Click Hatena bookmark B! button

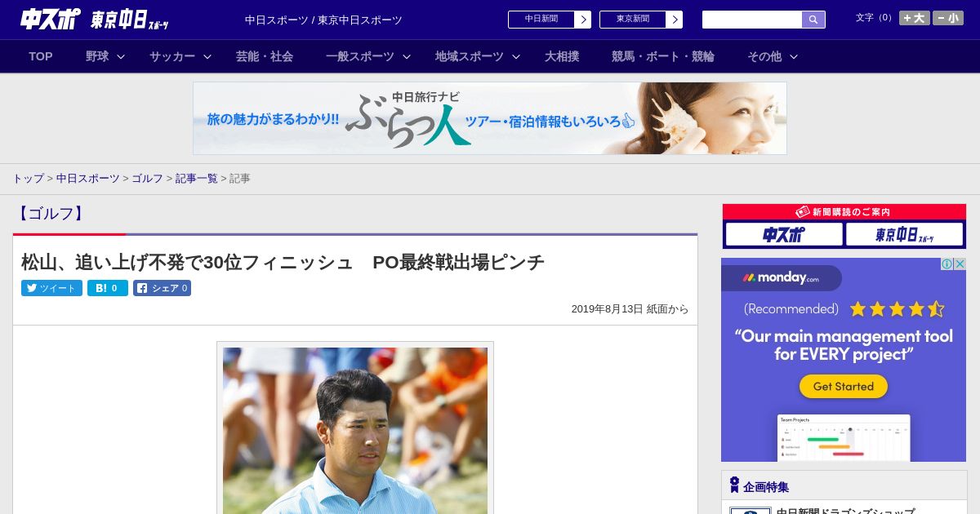[x=108, y=288]
